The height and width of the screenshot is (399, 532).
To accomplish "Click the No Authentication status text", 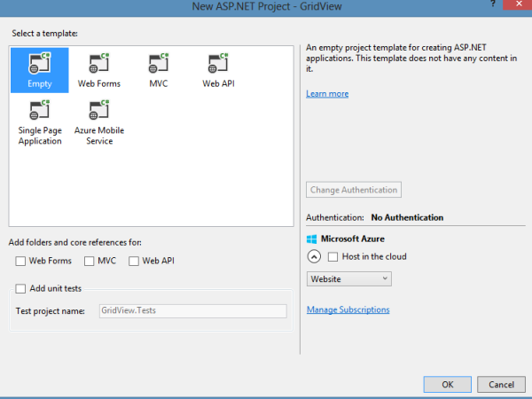I will (407, 217).
